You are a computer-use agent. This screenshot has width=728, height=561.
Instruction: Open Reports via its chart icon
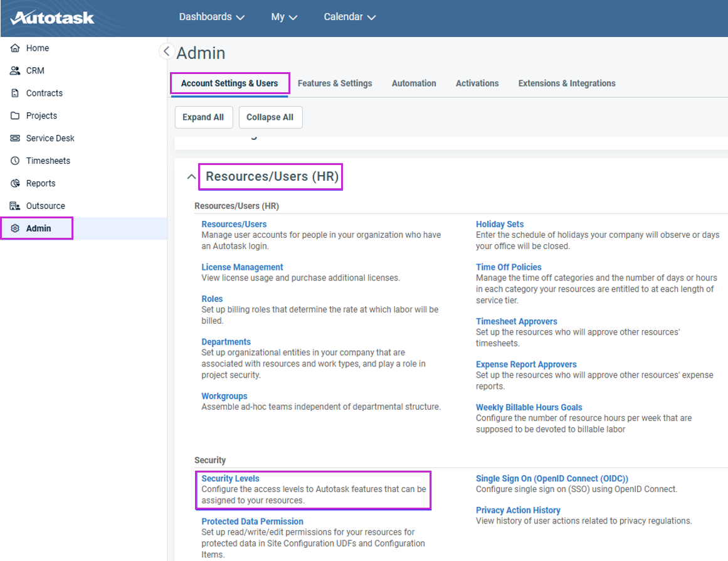tap(15, 184)
